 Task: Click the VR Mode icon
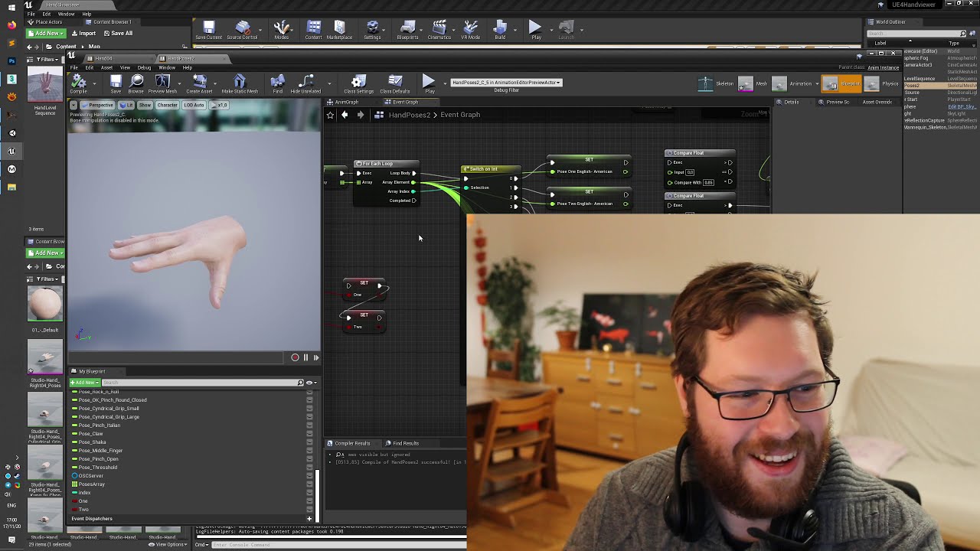pos(470,30)
